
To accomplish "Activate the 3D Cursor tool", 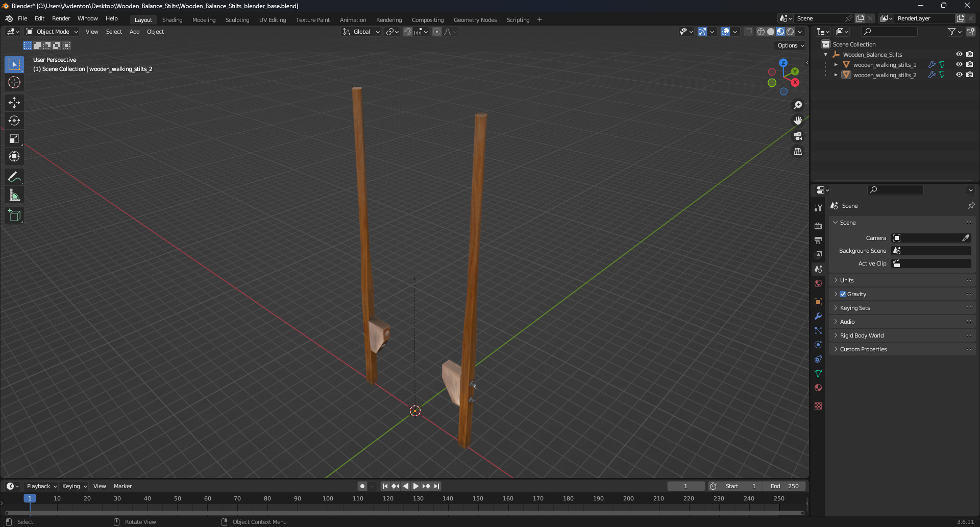I will coord(14,82).
